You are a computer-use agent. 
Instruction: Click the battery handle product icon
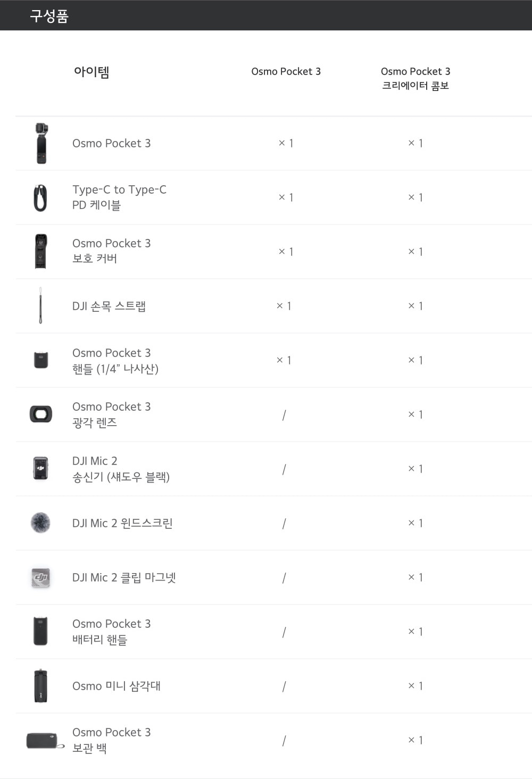pyautogui.click(x=40, y=631)
